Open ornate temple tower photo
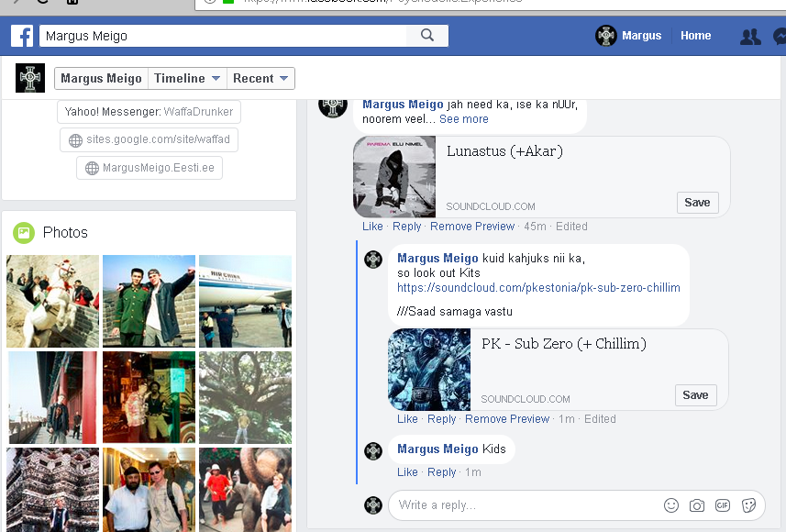The image size is (786, 532). coord(52,490)
